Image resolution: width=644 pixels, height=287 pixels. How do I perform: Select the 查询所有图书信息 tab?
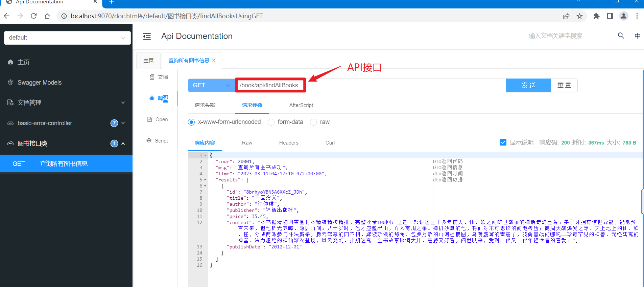189,61
